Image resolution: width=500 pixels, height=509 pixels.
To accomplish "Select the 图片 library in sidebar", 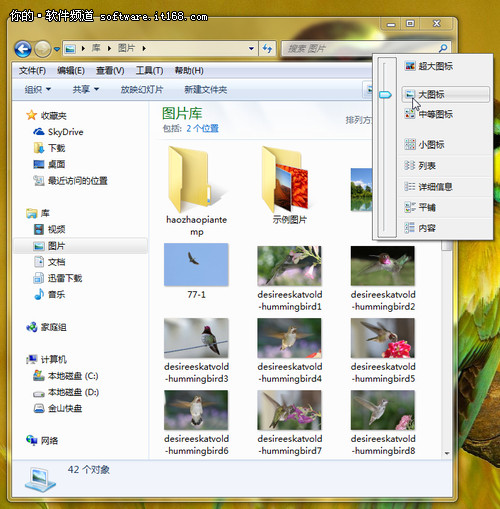I will (80, 246).
